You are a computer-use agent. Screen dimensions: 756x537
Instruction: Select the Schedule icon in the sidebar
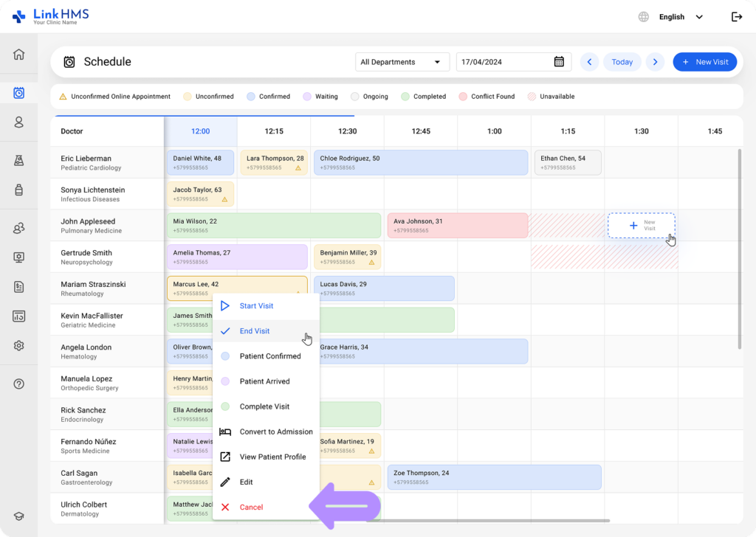click(x=18, y=93)
